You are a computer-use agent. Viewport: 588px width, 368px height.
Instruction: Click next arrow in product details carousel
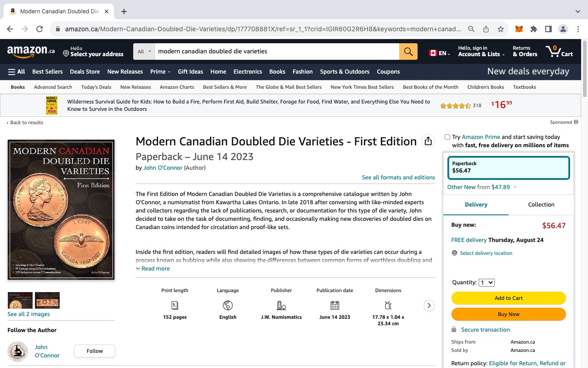pyautogui.click(x=429, y=305)
